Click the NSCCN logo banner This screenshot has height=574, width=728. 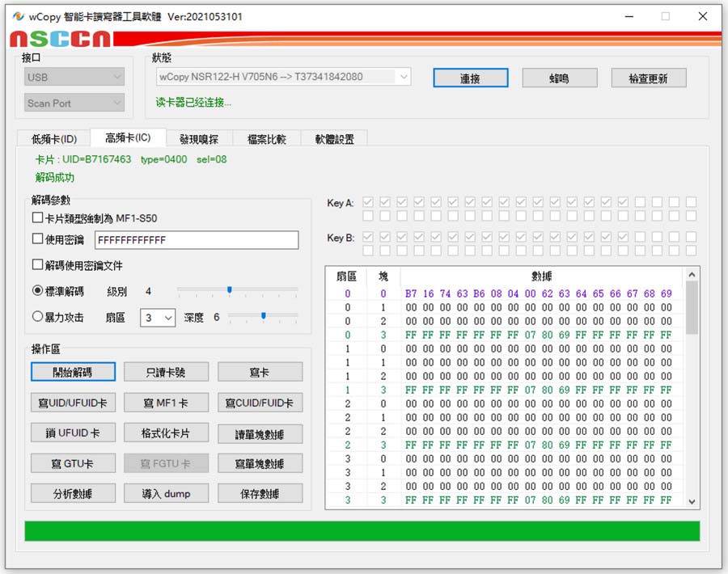click(61, 39)
